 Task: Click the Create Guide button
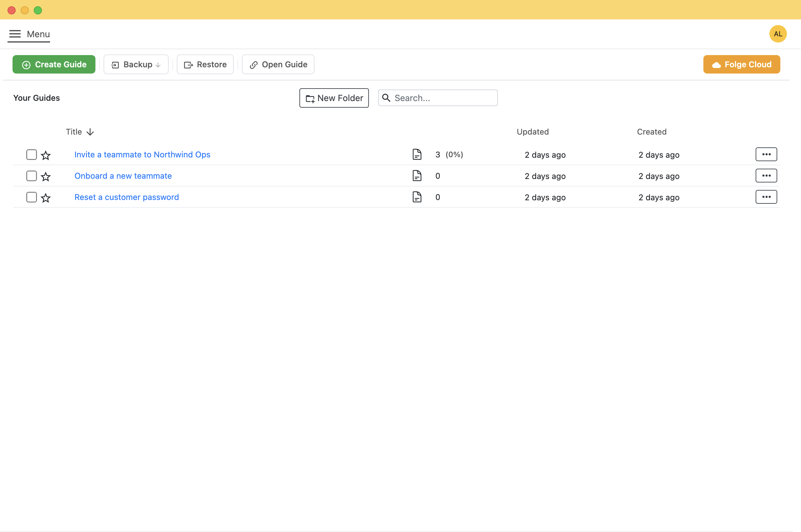[x=54, y=64]
